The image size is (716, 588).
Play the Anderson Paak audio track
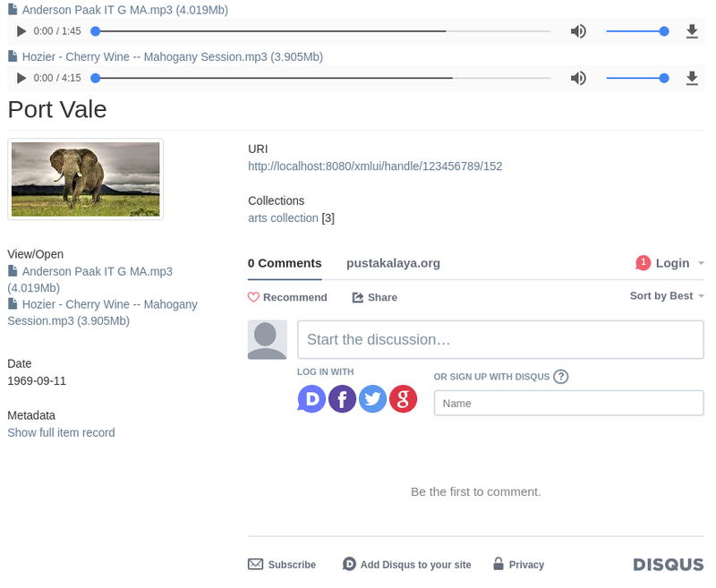(21, 31)
